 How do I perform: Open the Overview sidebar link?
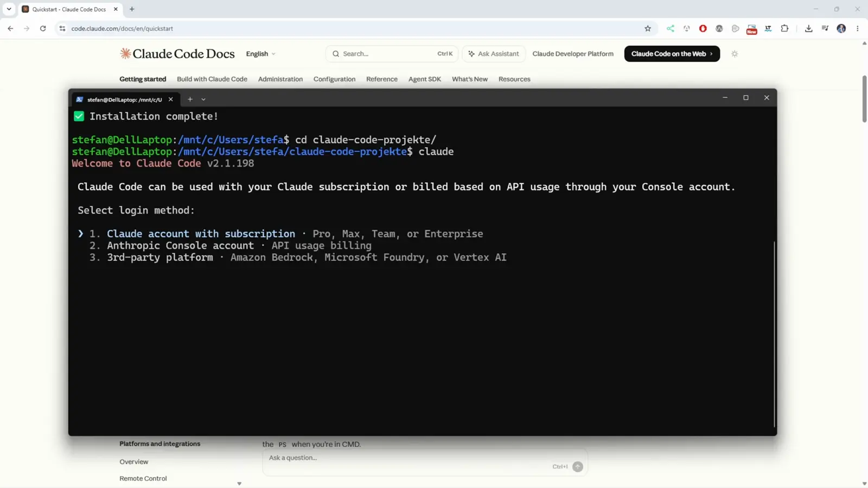pyautogui.click(x=134, y=461)
